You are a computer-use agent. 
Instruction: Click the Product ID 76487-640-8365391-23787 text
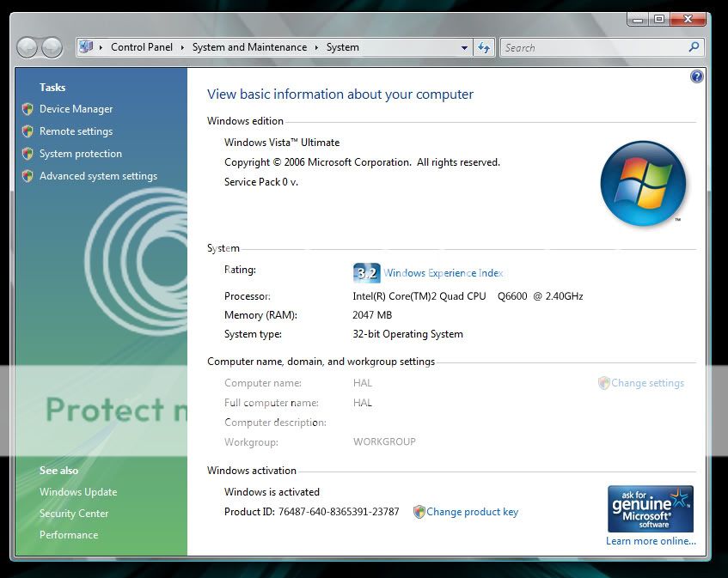pyautogui.click(x=311, y=512)
